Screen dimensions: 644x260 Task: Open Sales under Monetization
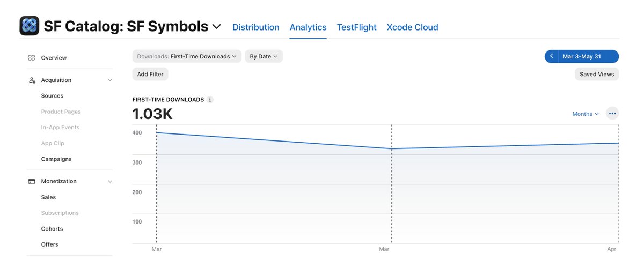point(48,197)
